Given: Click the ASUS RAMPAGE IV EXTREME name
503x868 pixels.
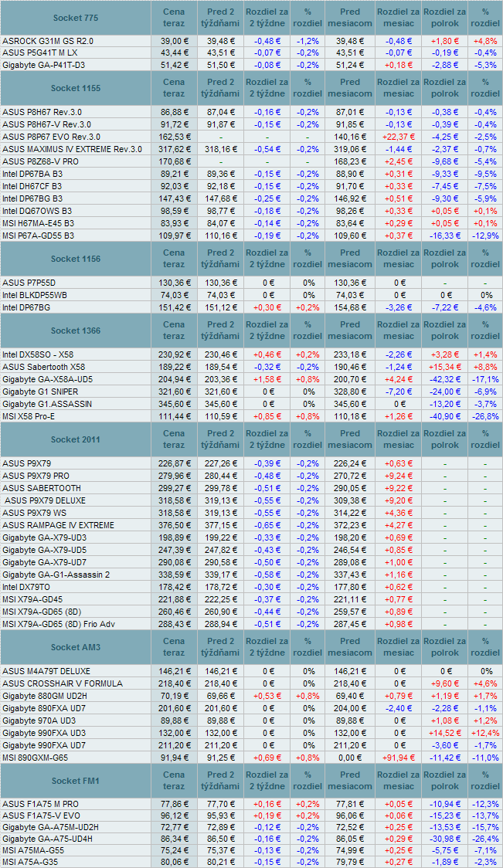Looking at the screenshot, I should point(58,525).
